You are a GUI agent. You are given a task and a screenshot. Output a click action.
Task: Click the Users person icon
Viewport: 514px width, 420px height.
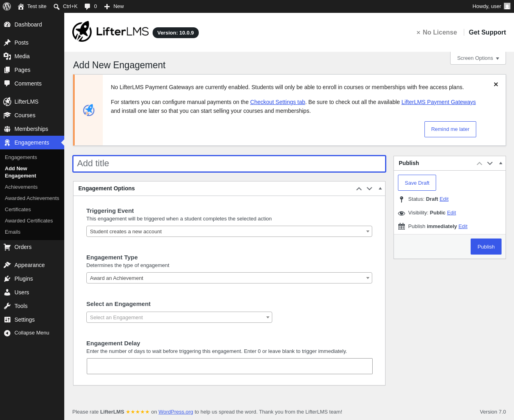[7, 292]
